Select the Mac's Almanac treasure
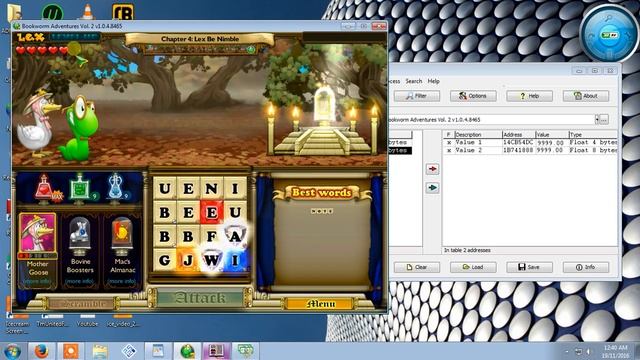 click(122, 236)
